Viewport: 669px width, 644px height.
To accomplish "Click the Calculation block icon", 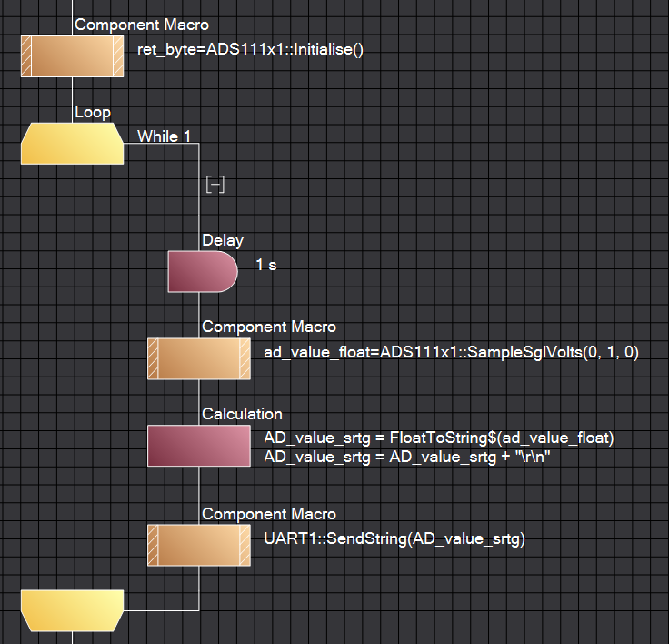I will (x=199, y=446).
